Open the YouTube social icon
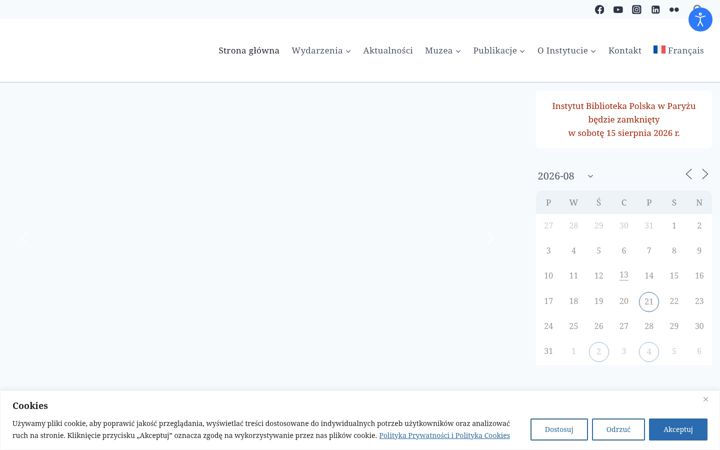 point(618,10)
